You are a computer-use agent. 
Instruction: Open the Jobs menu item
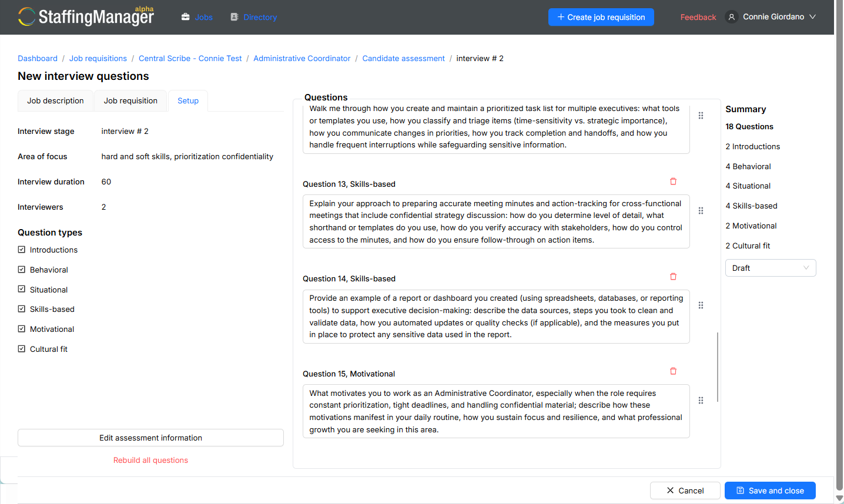click(x=204, y=17)
